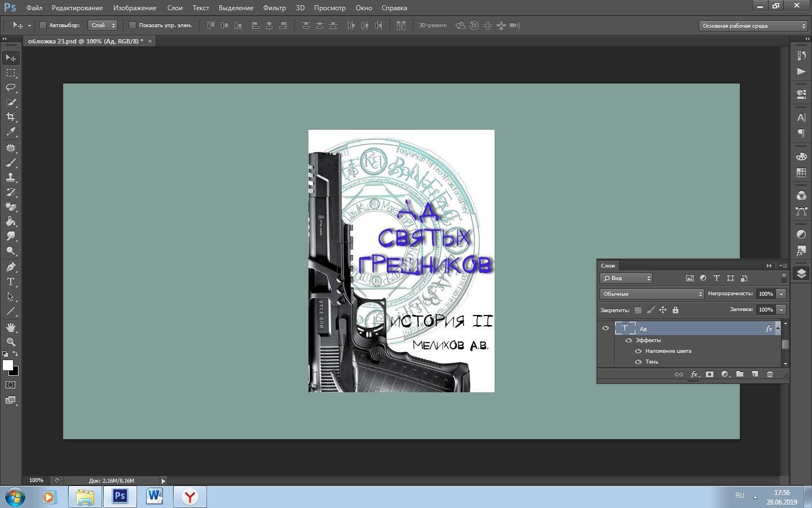This screenshot has height=508, width=812.
Task: Open the Обычные blend mode dropdown
Action: [652, 294]
